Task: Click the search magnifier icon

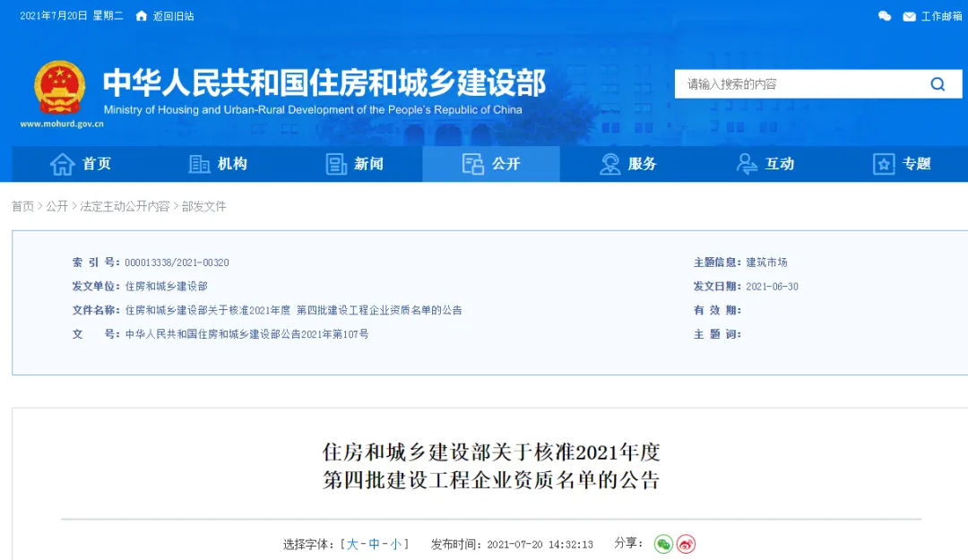Action: coord(938,83)
